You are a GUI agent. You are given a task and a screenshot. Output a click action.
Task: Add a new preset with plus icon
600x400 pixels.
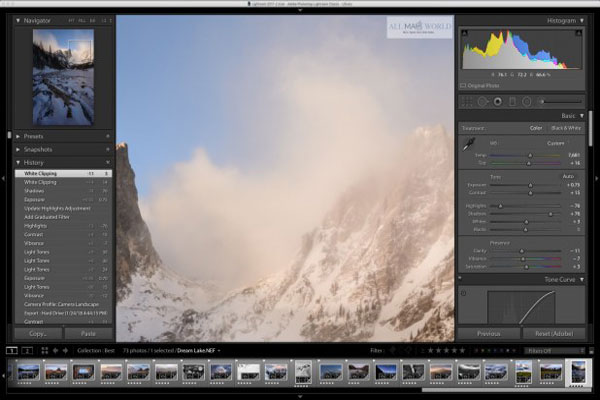tap(108, 135)
